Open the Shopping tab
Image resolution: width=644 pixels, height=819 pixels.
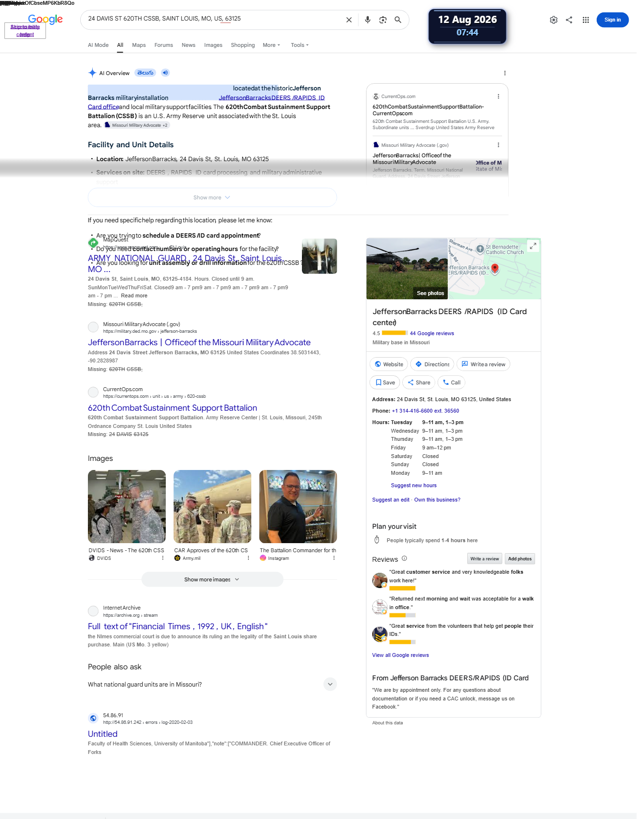pyautogui.click(x=243, y=45)
